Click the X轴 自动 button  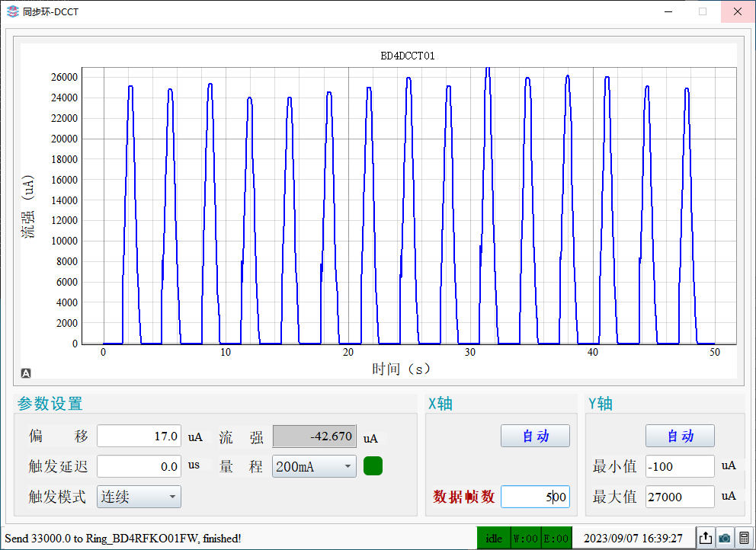point(535,436)
